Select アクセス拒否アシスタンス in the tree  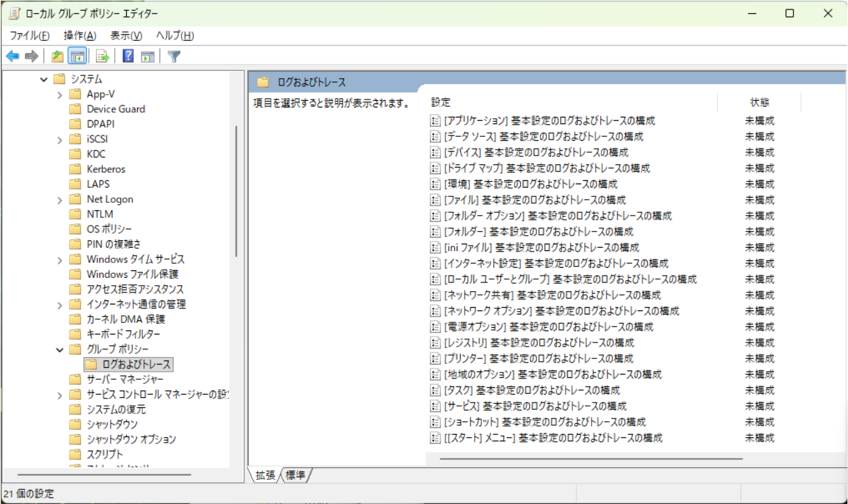point(135,289)
